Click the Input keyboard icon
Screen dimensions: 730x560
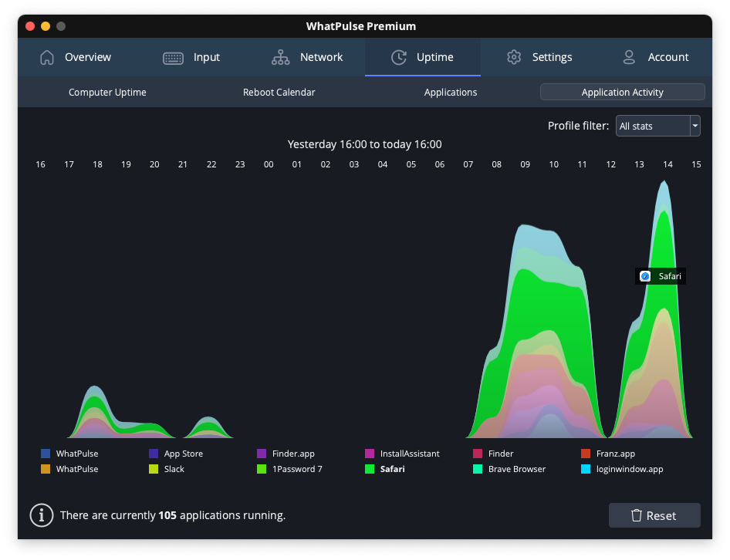click(173, 57)
